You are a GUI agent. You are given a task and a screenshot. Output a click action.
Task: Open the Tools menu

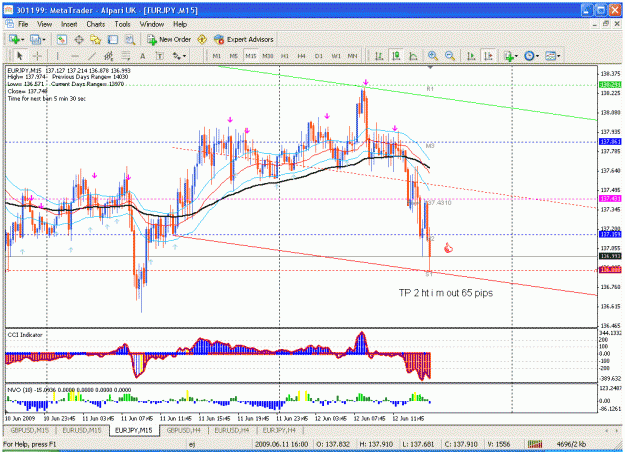click(122, 24)
